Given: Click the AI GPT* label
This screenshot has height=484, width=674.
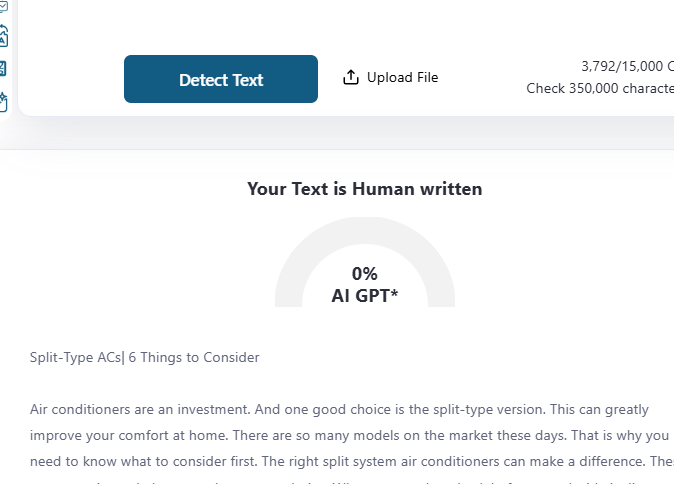Looking at the screenshot, I should coord(365,295).
